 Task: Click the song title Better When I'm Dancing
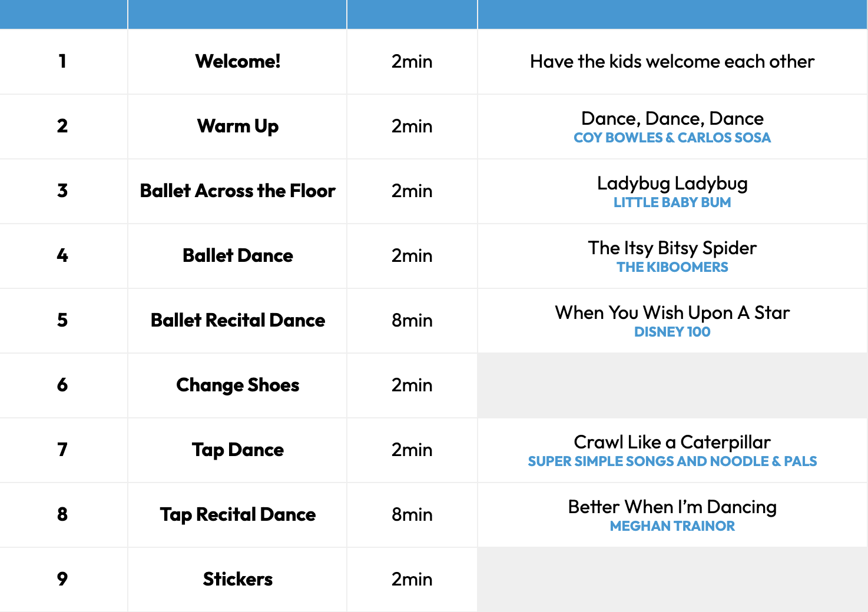pyautogui.click(x=672, y=507)
